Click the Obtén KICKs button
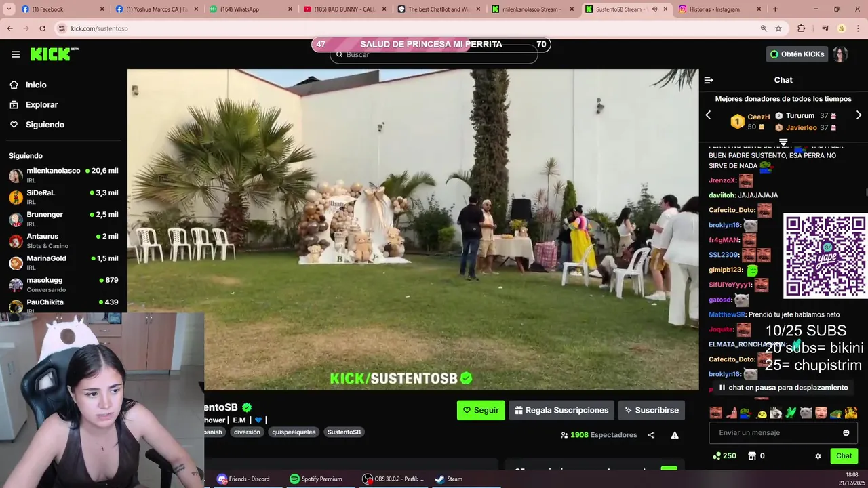This screenshot has width=868, height=488. coord(797,54)
